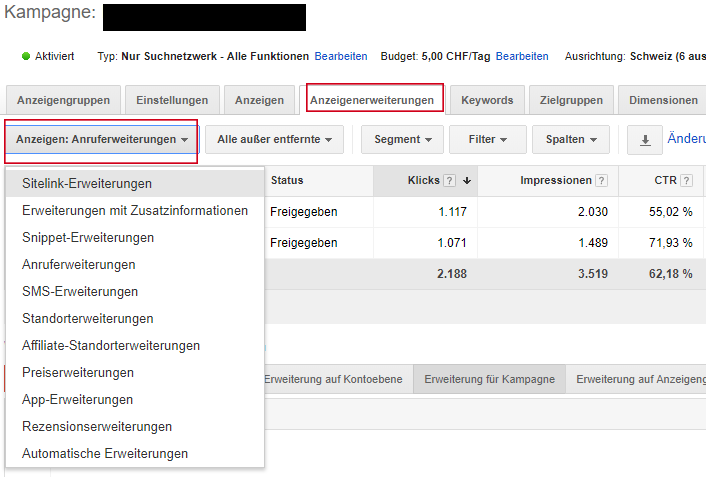Click the Budget 5,00 CHF/Tag text
The height and width of the screenshot is (477, 706).
pos(435,56)
